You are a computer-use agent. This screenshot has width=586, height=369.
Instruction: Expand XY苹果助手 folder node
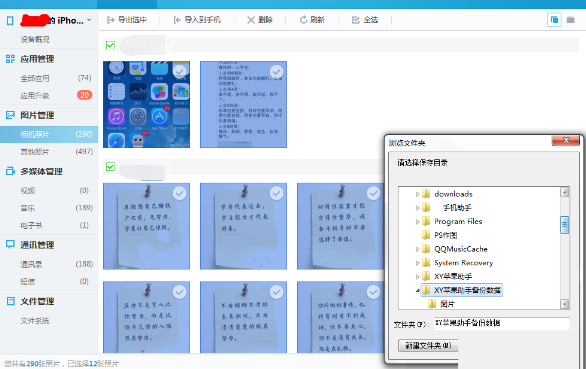point(418,277)
